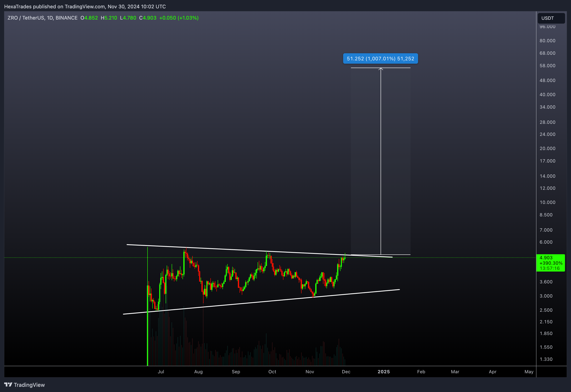571x392 pixels.
Task: Click the 3.000 price scale value
Action: [x=546, y=296]
